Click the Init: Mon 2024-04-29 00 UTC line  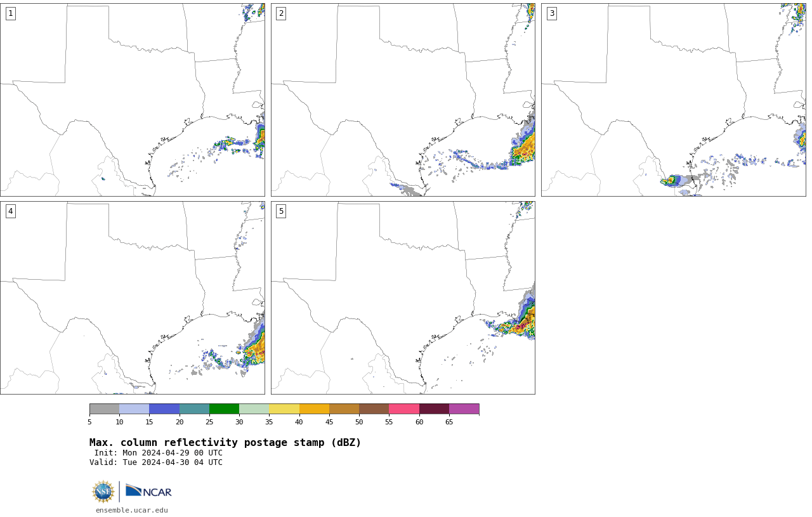[x=159, y=453]
